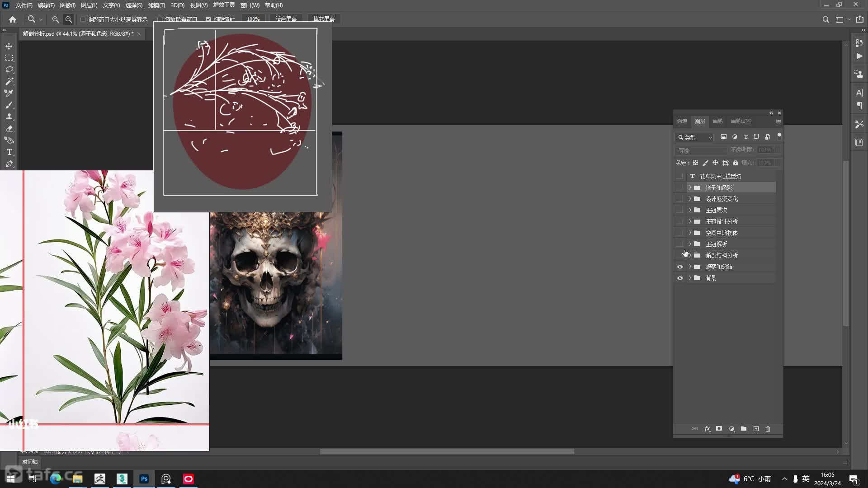Select the Lasso tool
The height and width of the screenshot is (488, 868).
tap(9, 70)
